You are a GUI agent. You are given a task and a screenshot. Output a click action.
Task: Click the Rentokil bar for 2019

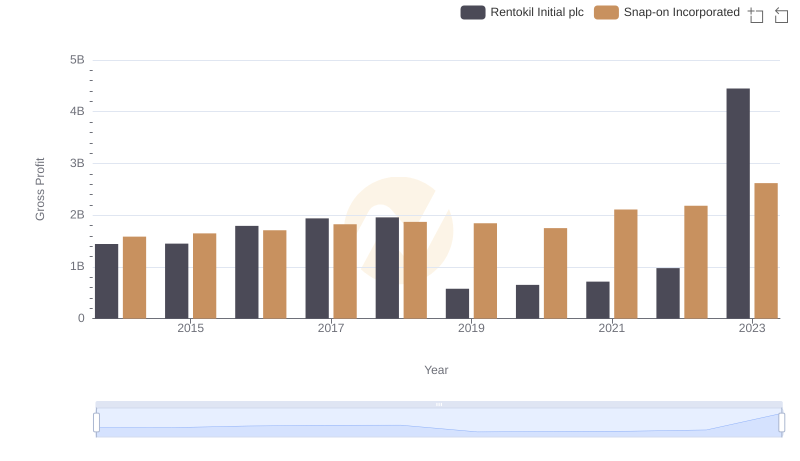coord(457,304)
